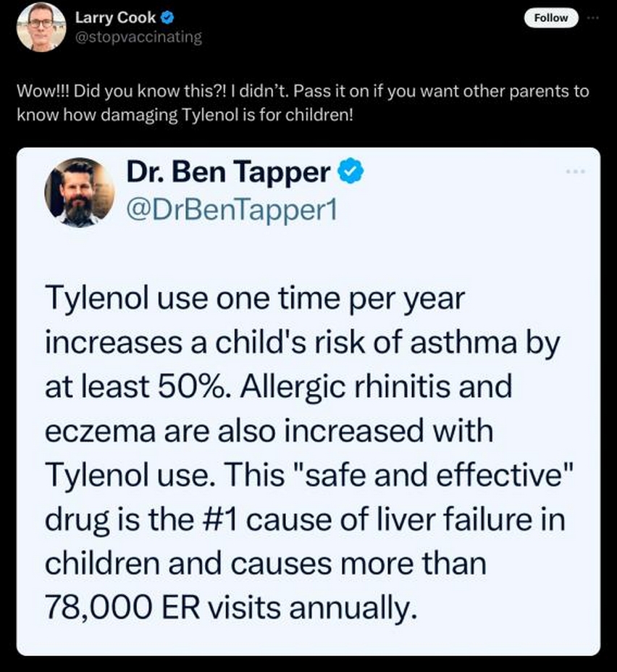Image resolution: width=617 pixels, height=672 pixels.
Task: Click the verified badge next to Dr. Ben Tapper
Action: (351, 172)
